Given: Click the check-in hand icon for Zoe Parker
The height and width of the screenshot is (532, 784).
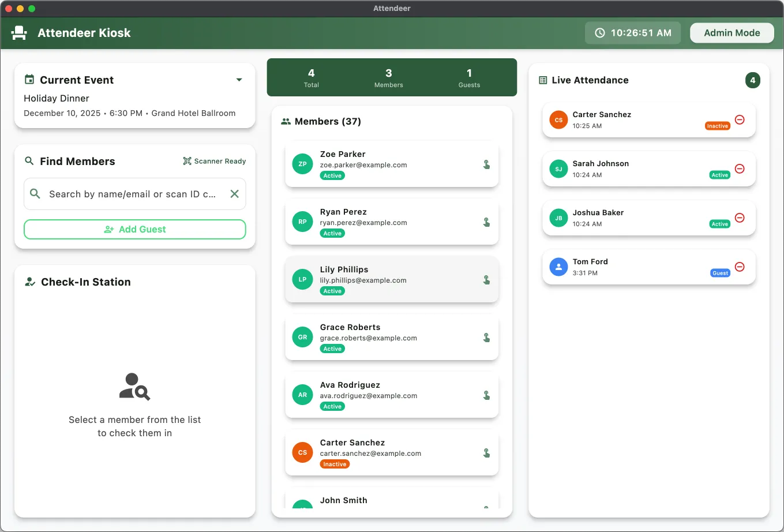Looking at the screenshot, I should pos(486,164).
